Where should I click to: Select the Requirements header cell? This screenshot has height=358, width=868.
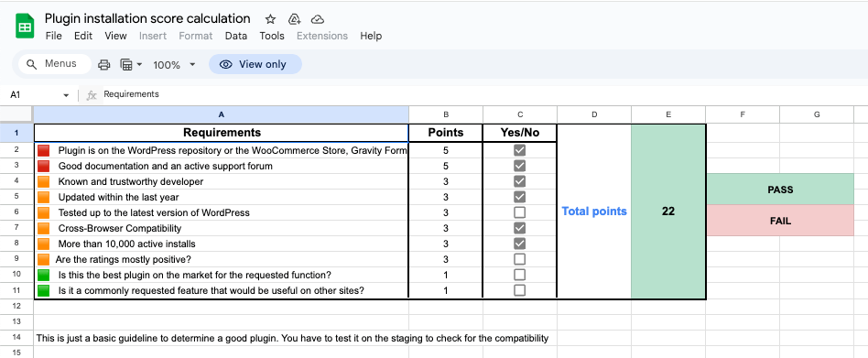[222, 133]
